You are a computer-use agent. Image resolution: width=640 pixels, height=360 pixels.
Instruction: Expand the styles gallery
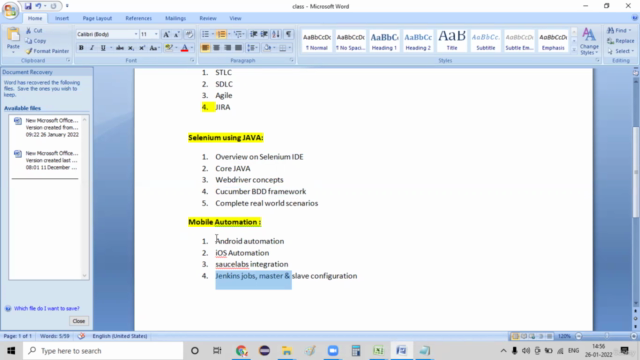point(574,50)
